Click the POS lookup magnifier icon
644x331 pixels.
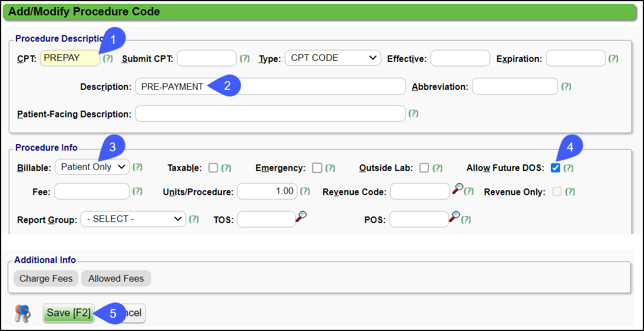454,217
